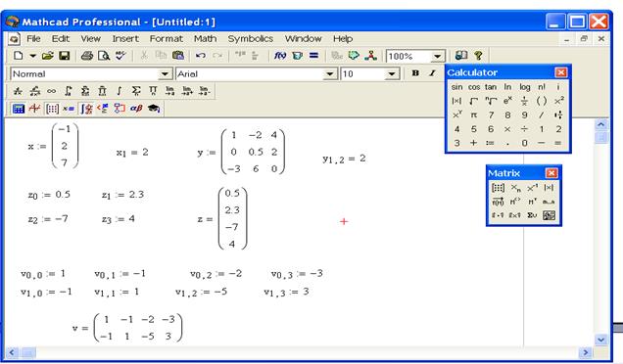Click the Insert Unit icon
Viewport: 623px width, 364px height.
(297, 56)
